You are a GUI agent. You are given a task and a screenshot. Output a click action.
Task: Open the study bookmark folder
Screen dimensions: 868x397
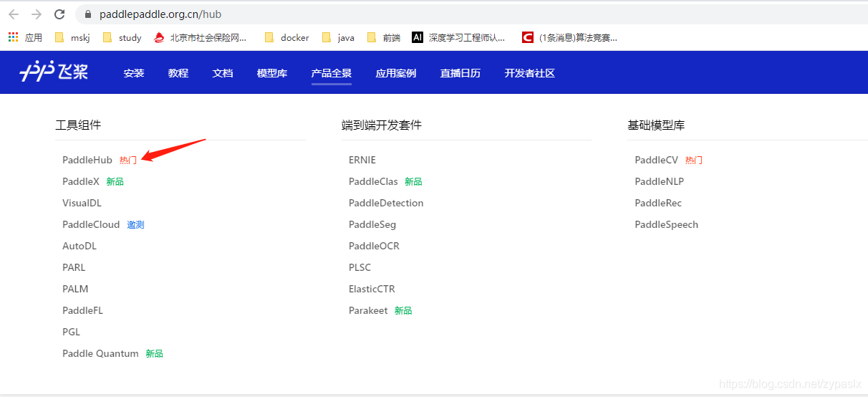point(122,37)
